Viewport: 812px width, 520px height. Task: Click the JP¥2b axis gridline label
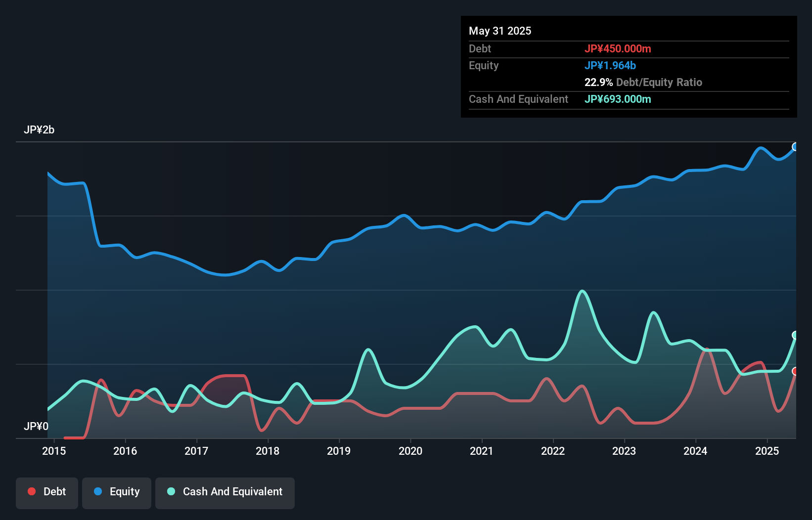click(x=40, y=130)
